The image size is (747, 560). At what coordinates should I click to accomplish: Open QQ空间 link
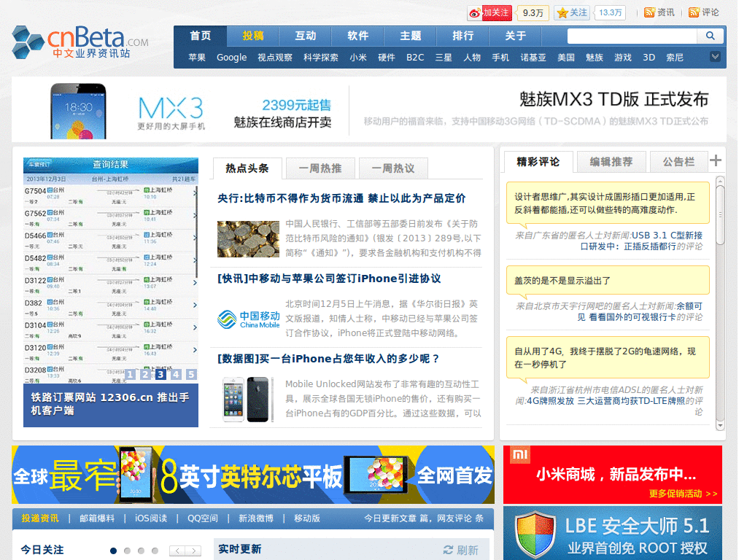(203, 518)
